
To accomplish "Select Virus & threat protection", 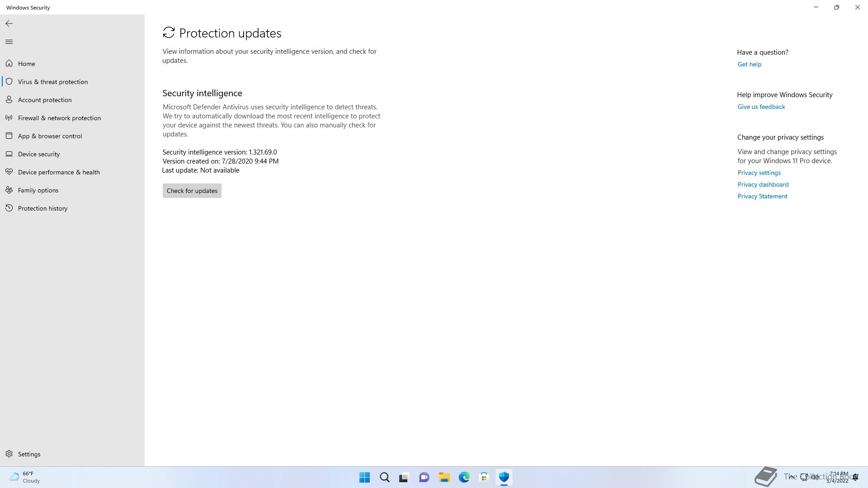I will pos(72,82).
